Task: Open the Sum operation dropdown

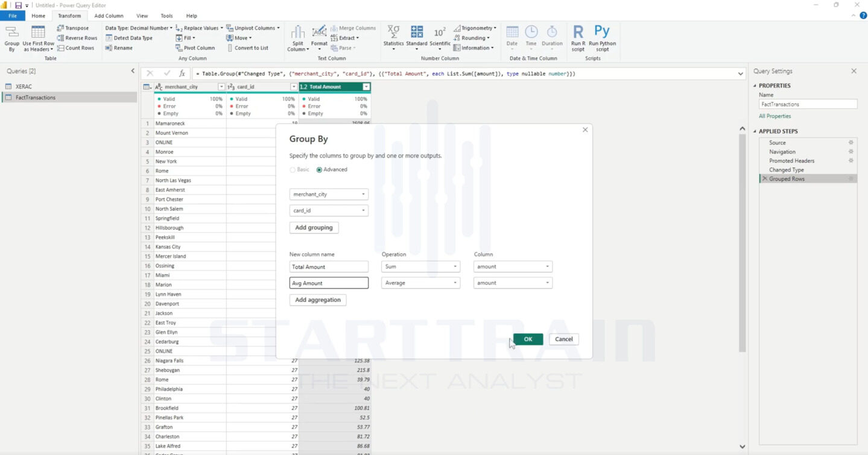Action: 420,266
